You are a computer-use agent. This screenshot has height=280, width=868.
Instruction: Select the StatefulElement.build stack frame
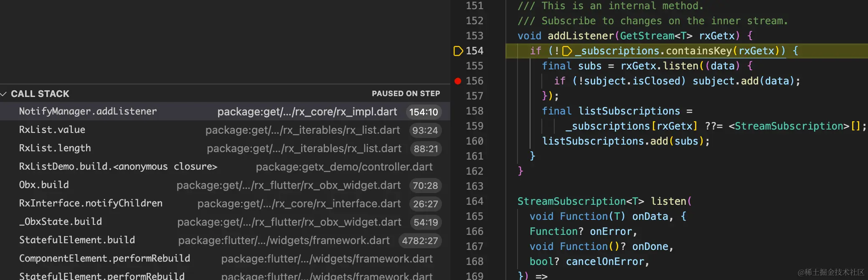click(x=225, y=240)
